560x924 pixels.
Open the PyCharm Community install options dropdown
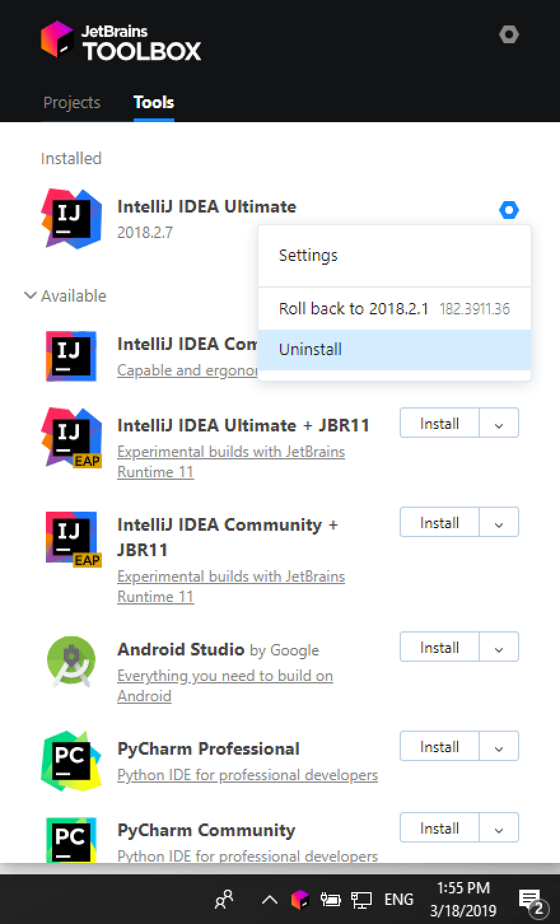(499, 829)
